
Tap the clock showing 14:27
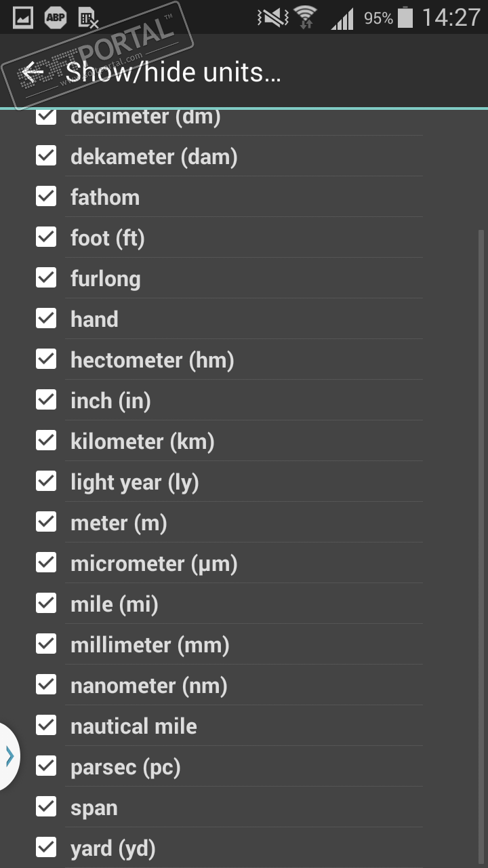coord(451,18)
